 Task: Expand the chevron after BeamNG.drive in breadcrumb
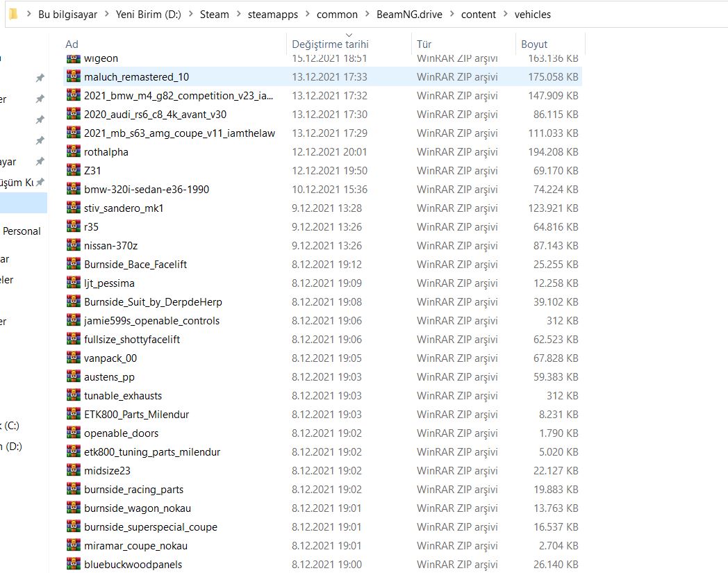pyautogui.click(x=452, y=15)
